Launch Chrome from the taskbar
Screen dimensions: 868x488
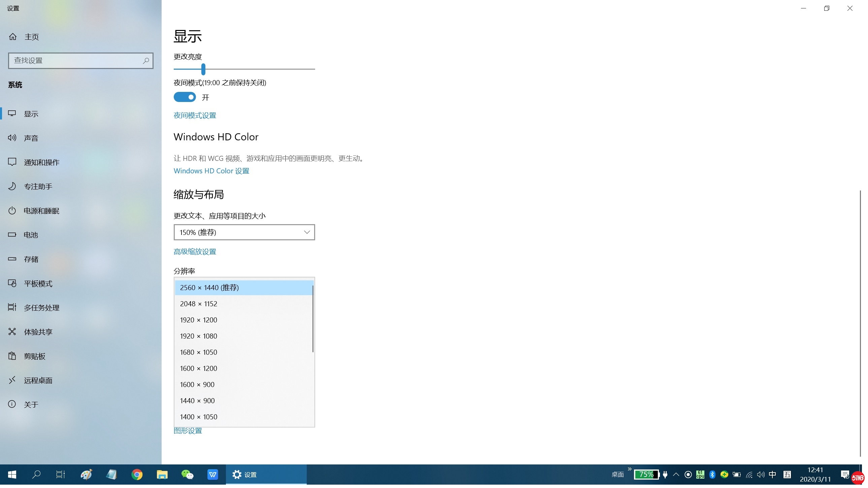tap(137, 474)
